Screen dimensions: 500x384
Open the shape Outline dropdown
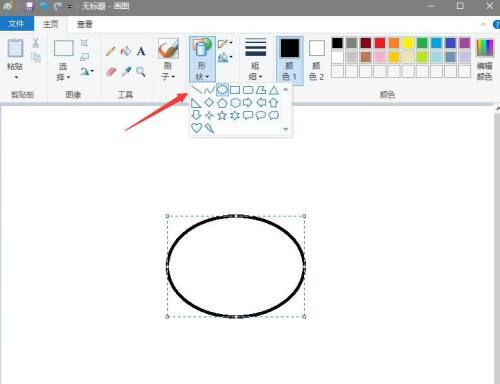(225, 43)
